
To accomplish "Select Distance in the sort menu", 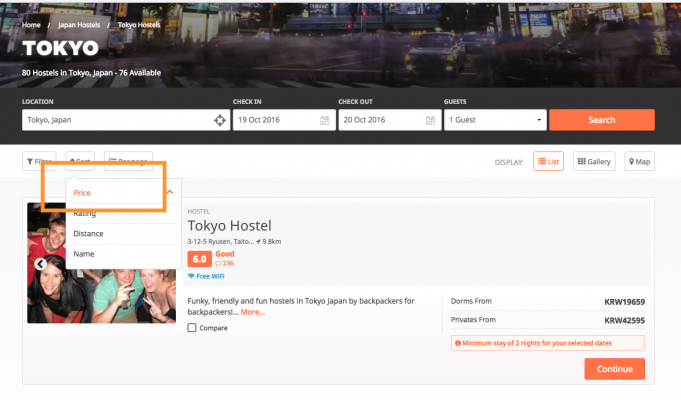I will point(88,233).
